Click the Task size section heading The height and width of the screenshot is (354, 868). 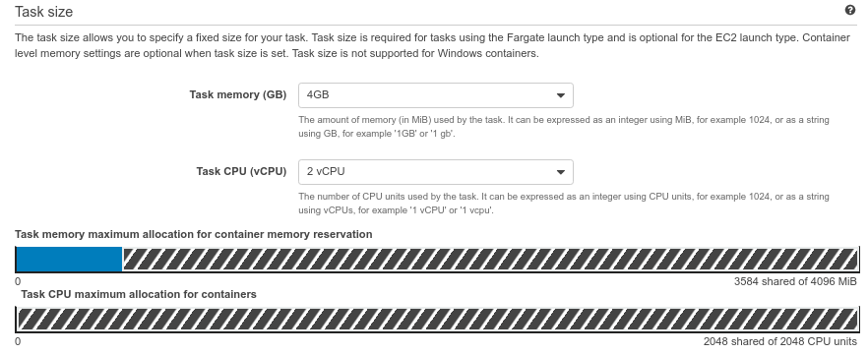(43, 11)
